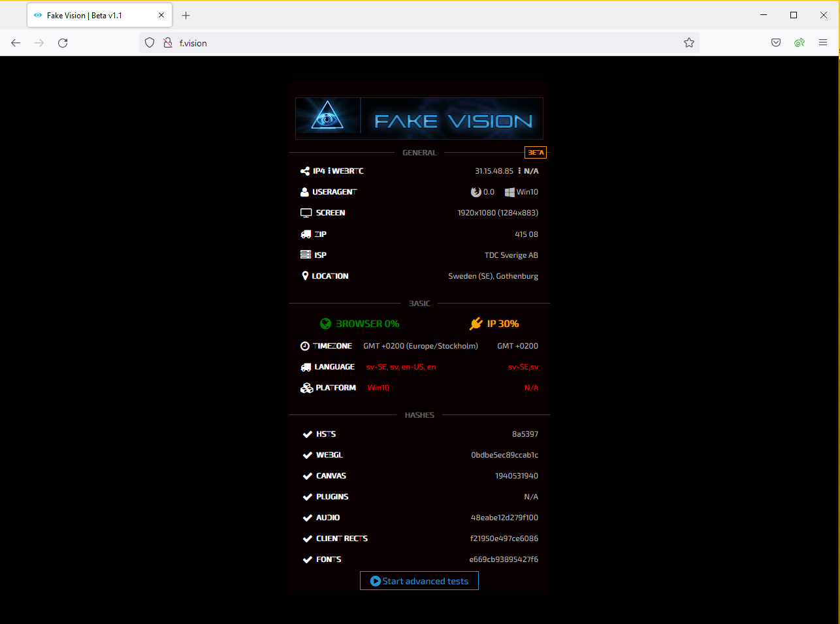Click the ZIP value 415 08
The image size is (840, 624).
pyautogui.click(x=526, y=234)
